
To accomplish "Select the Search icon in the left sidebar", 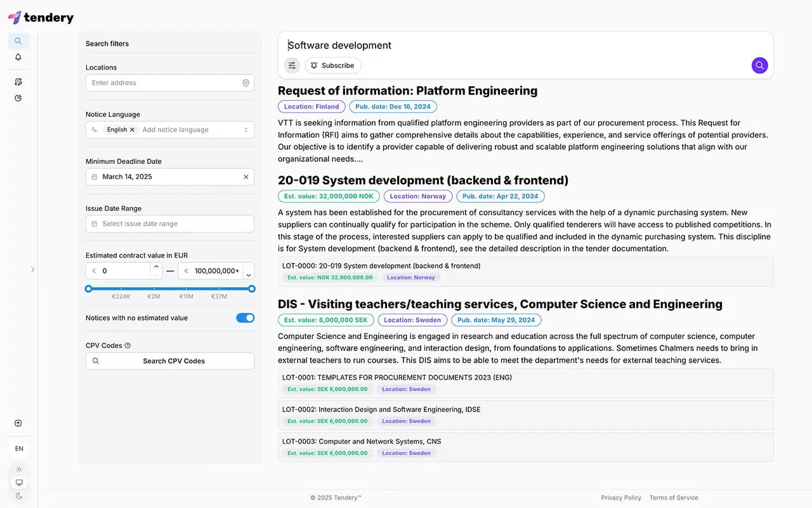I will [x=18, y=40].
